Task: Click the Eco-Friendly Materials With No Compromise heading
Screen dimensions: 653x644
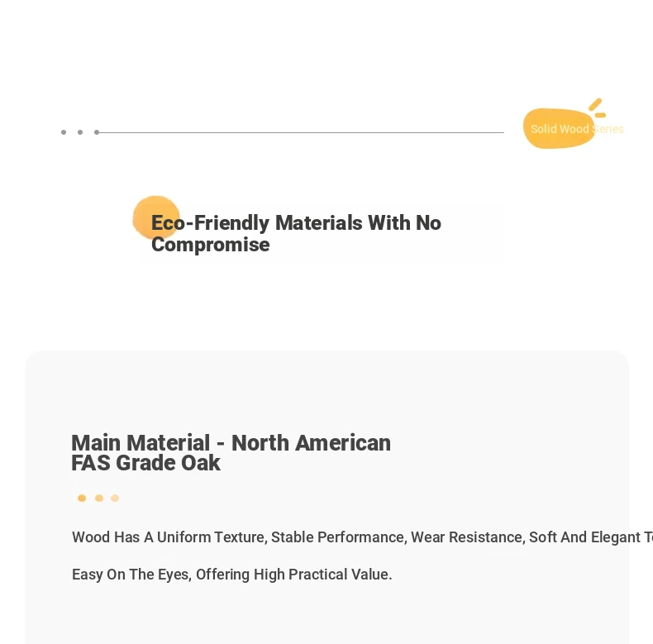Action: (296, 233)
